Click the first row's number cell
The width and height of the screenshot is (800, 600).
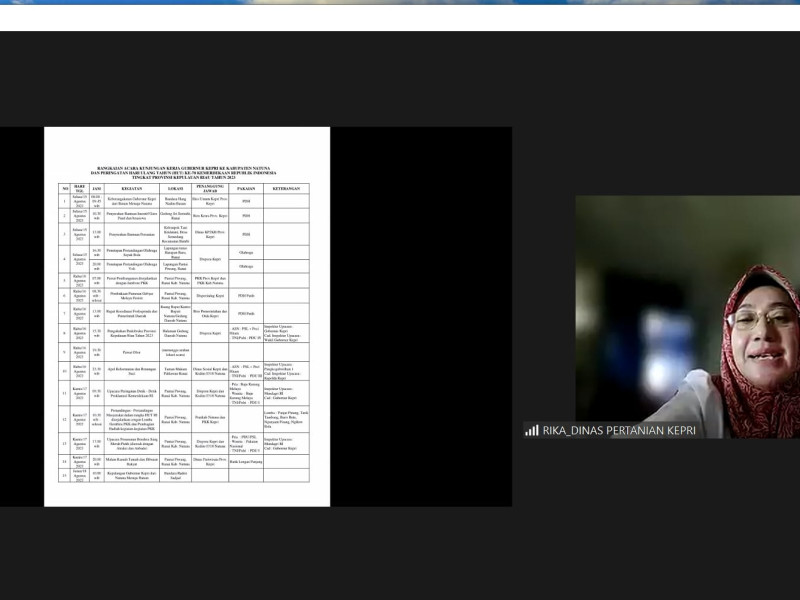[x=65, y=200]
